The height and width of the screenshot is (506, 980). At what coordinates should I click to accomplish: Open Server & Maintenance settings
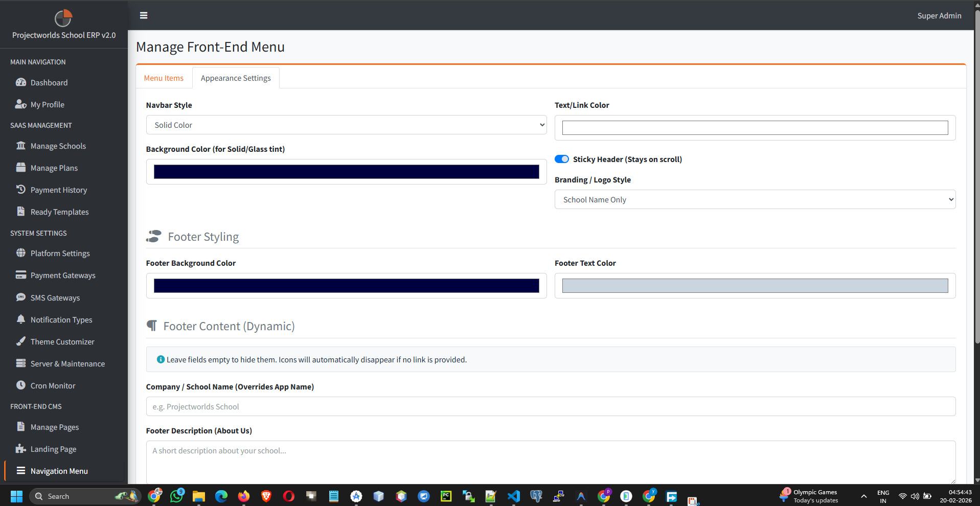67,363
